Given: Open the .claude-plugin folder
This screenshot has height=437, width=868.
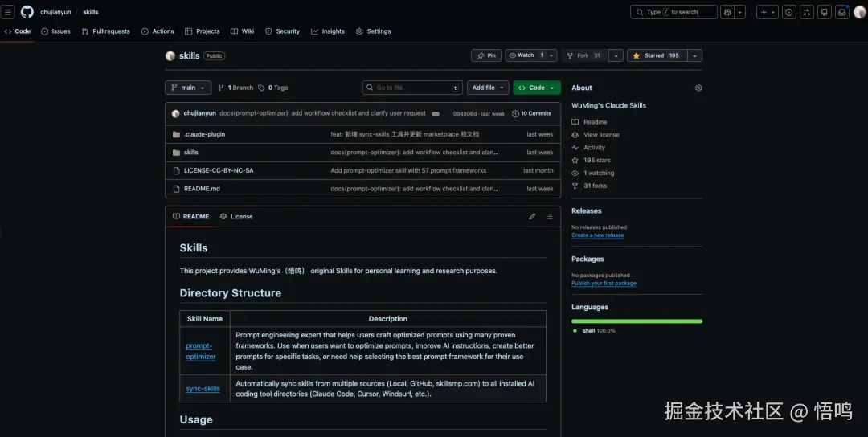Looking at the screenshot, I should [204, 134].
